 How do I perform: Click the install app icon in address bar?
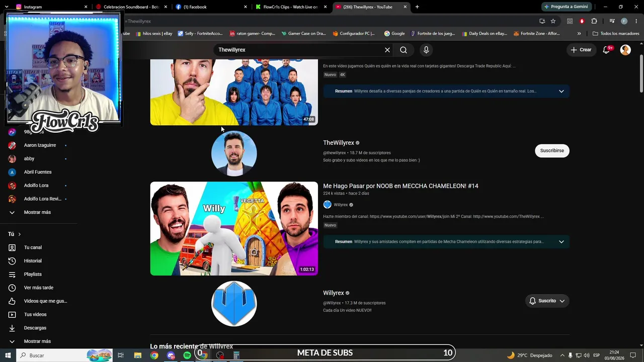[x=542, y=21]
